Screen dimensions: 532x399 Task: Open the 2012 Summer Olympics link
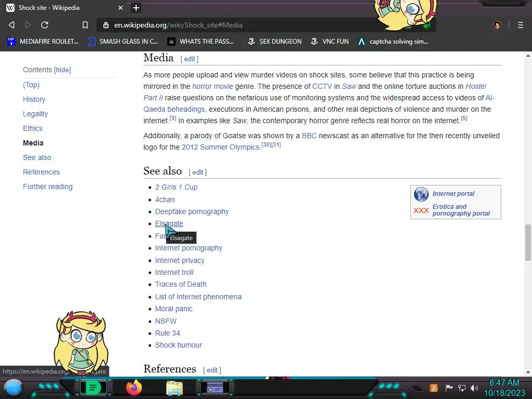220,147
